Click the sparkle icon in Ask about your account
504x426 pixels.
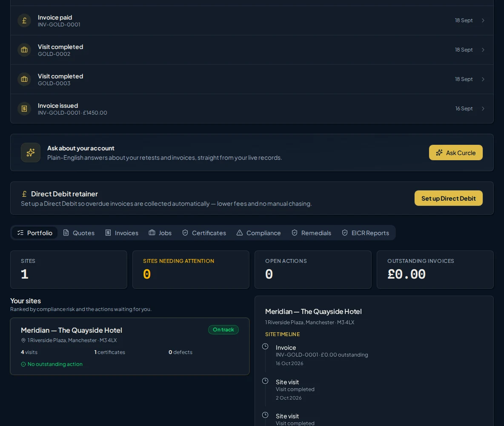pyautogui.click(x=31, y=153)
